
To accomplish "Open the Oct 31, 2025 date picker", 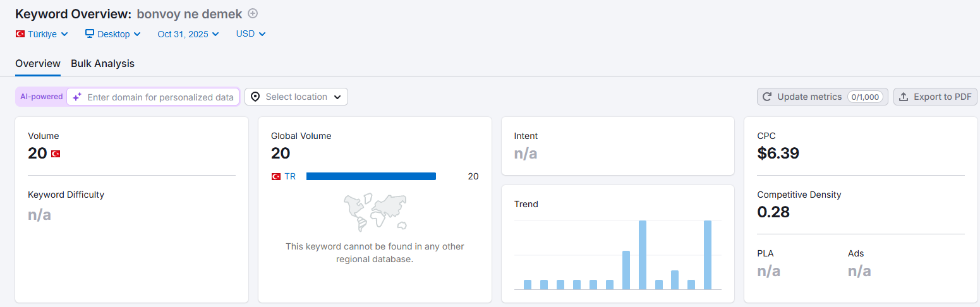I will pyautogui.click(x=188, y=34).
